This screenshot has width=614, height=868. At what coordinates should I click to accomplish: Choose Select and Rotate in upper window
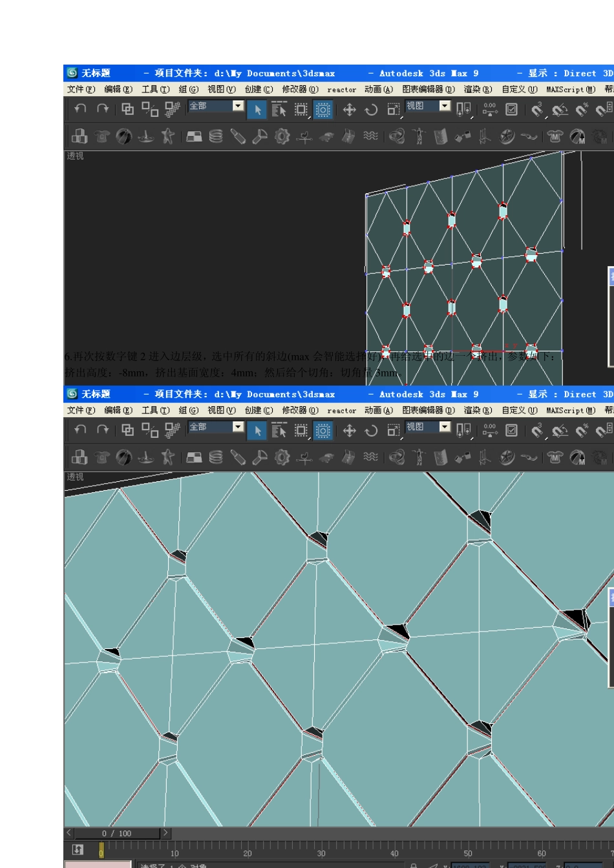click(x=371, y=109)
